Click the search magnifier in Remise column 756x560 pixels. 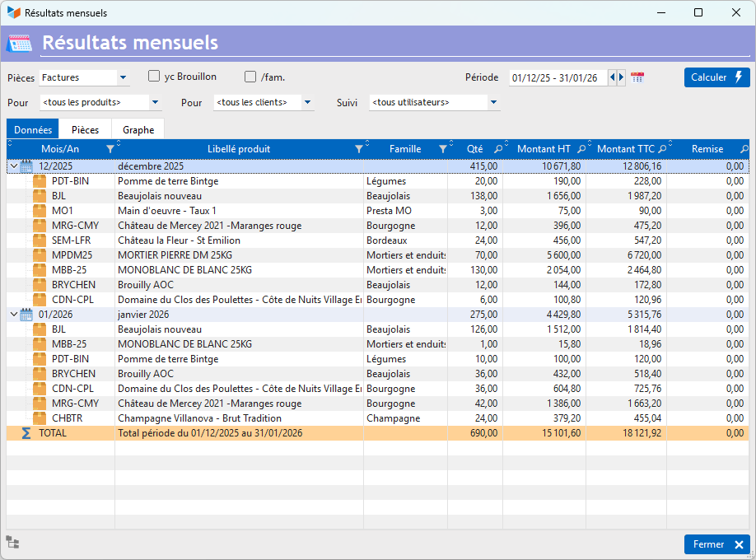pyautogui.click(x=744, y=149)
